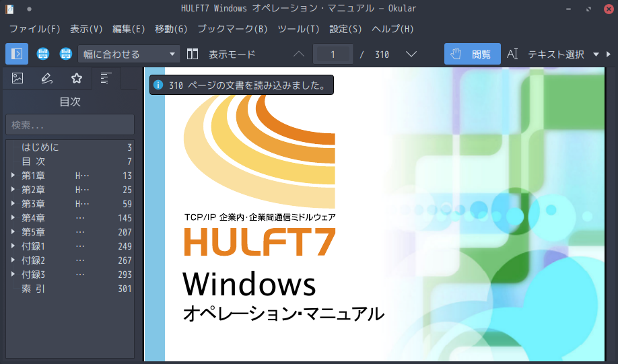This screenshot has width=618, height=364.
Task: Open the 幅に合わせる zoom dropdown
Action: click(129, 54)
